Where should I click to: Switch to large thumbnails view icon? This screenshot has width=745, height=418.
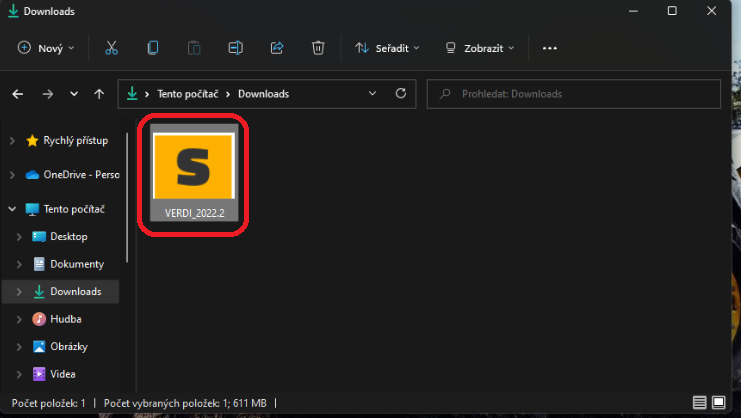(718, 403)
